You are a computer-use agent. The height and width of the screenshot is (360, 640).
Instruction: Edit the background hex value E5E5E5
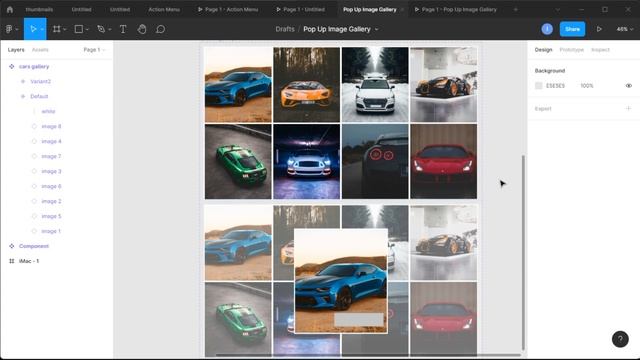click(556, 86)
